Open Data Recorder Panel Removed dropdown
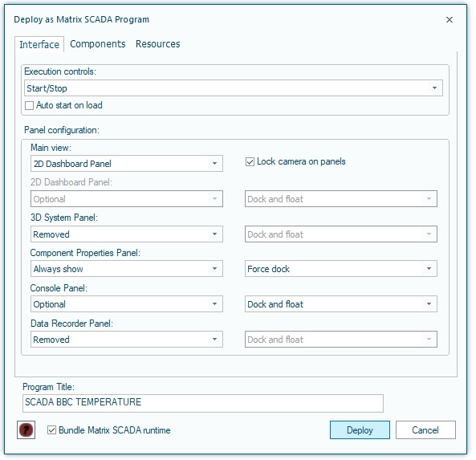Screen dimensions: 476x460 (x=127, y=339)
